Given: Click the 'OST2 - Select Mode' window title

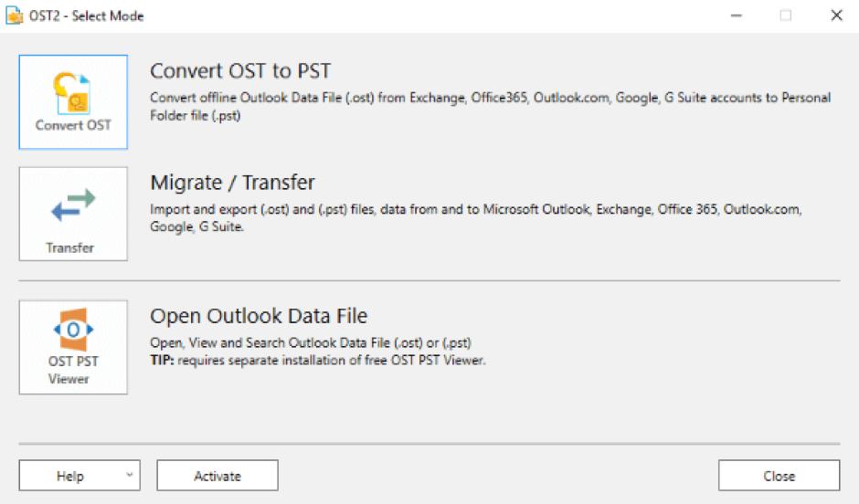Looking at the screenshot, I should pyautogui.click(x=88, y=16).
